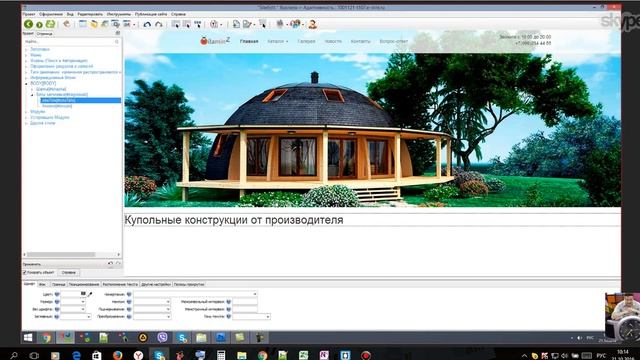Click the small green forward arrow
Viewport: 640px width, 360px height.
40,25
